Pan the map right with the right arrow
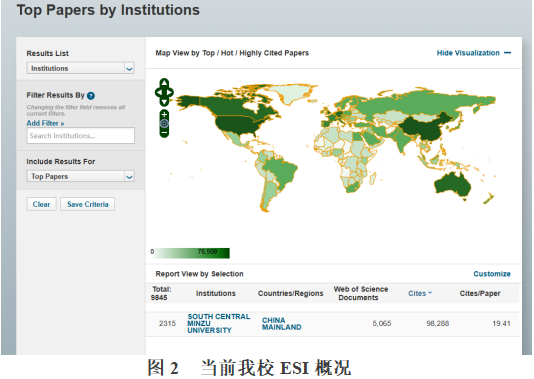This screenshot has height=379, width=534. pos(170,92)
